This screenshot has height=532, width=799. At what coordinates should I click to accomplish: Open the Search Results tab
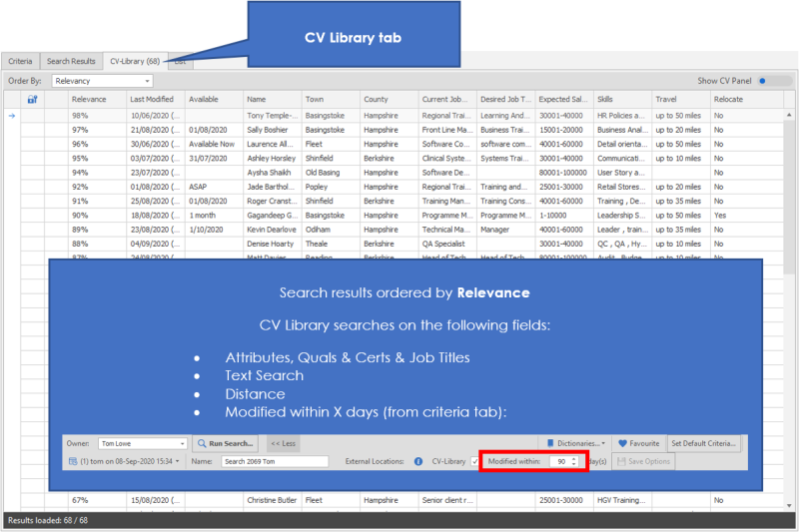pyautogui.click(x=71, y=61)
